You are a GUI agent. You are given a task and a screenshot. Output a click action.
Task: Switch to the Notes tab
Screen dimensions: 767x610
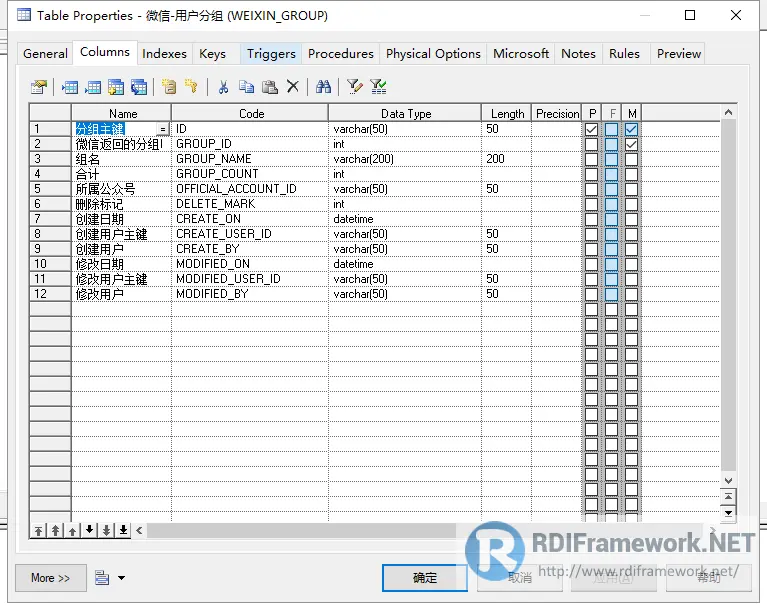coord(578,54)
